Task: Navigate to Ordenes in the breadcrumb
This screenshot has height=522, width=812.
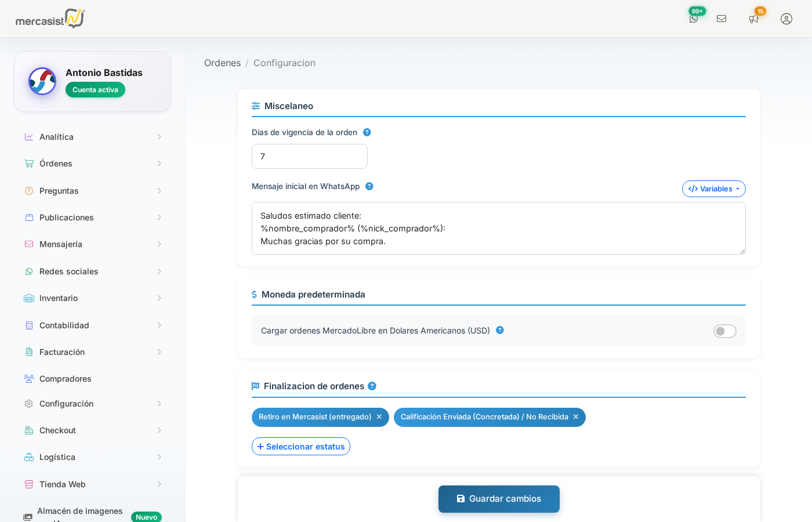Action: coord(222,63)
